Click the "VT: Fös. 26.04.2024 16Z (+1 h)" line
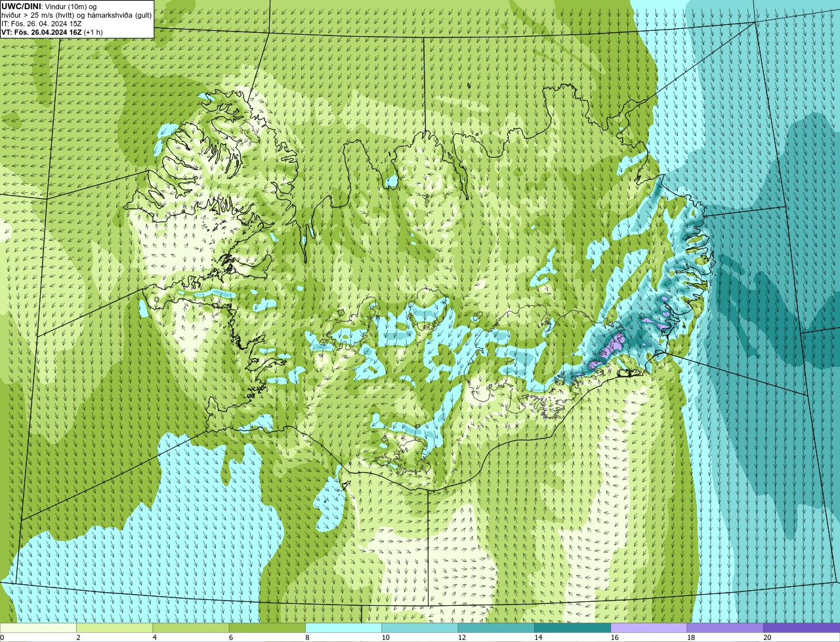This screenshot has width=840, height=642. (x=52, y=32)
